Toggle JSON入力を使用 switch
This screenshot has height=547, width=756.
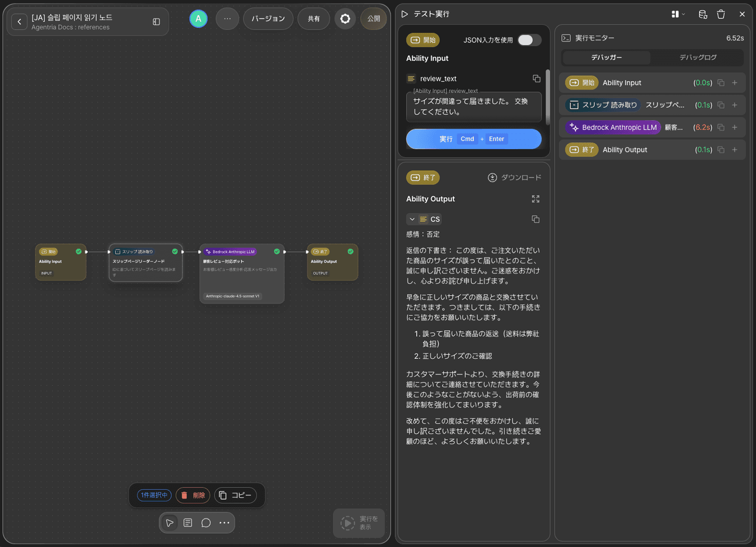529,40
